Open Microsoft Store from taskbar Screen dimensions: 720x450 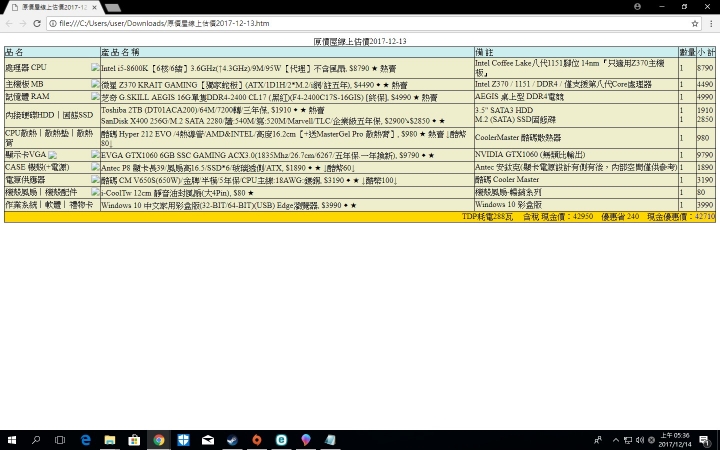[134, 440]
